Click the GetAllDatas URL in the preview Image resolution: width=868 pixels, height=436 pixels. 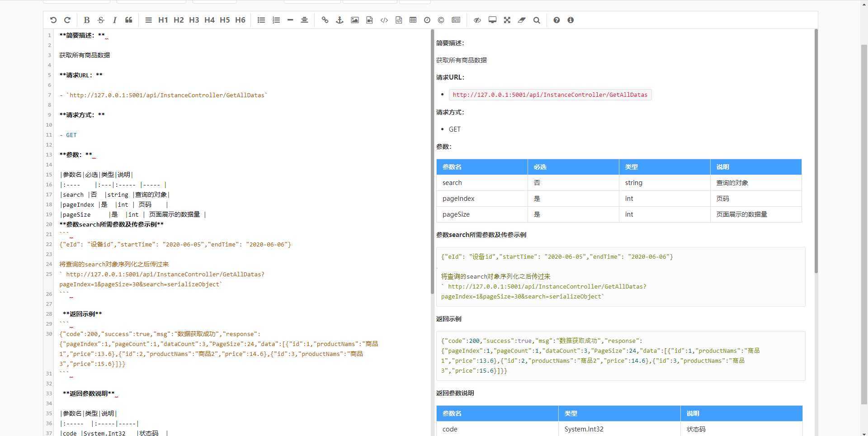pos(550,95)
